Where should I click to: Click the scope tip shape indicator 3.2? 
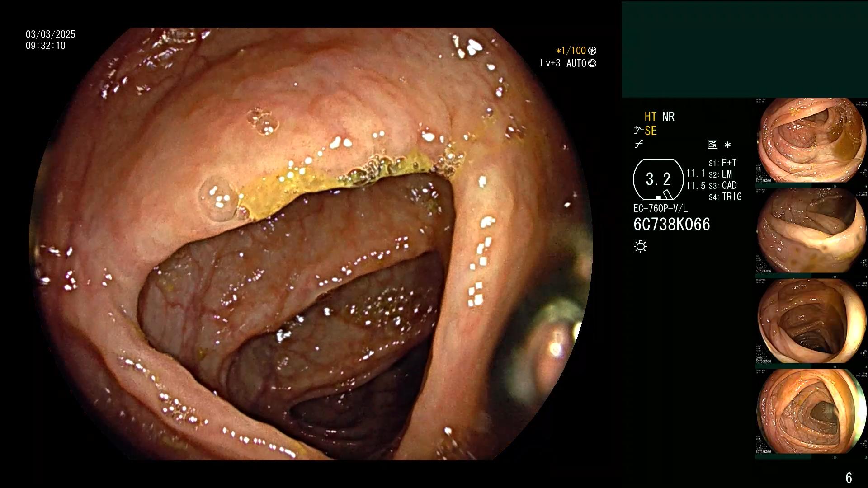click(x=658, y=179)
